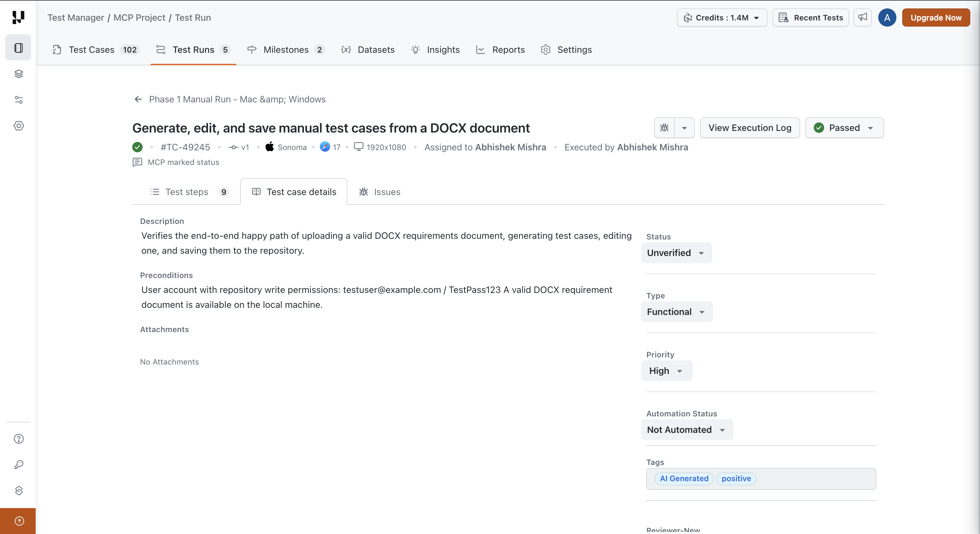Screen dimensions: 980x534
Task: Open the Passed status dropdown
Action: click(844, 128)
